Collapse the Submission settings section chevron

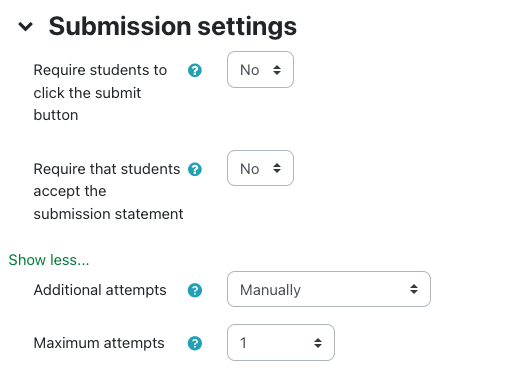25,27
